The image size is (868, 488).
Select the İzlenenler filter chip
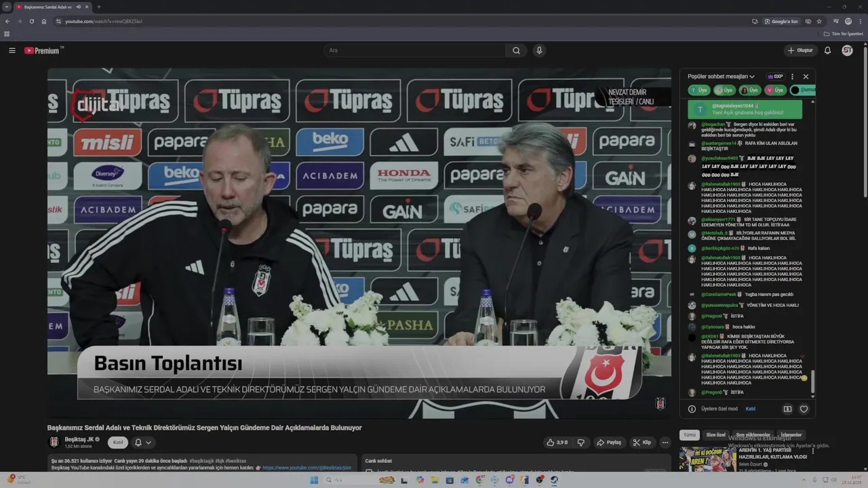[791, 434]
